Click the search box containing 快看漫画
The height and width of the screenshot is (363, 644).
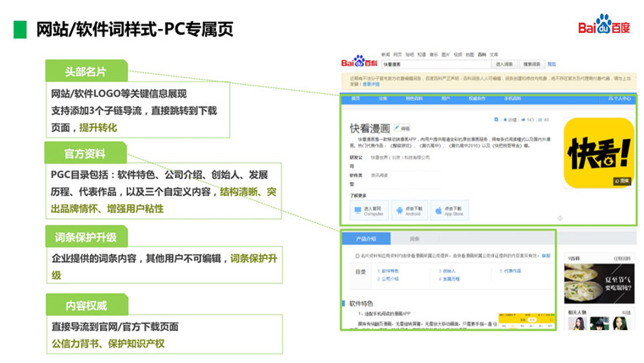click(x=436, y=64)
